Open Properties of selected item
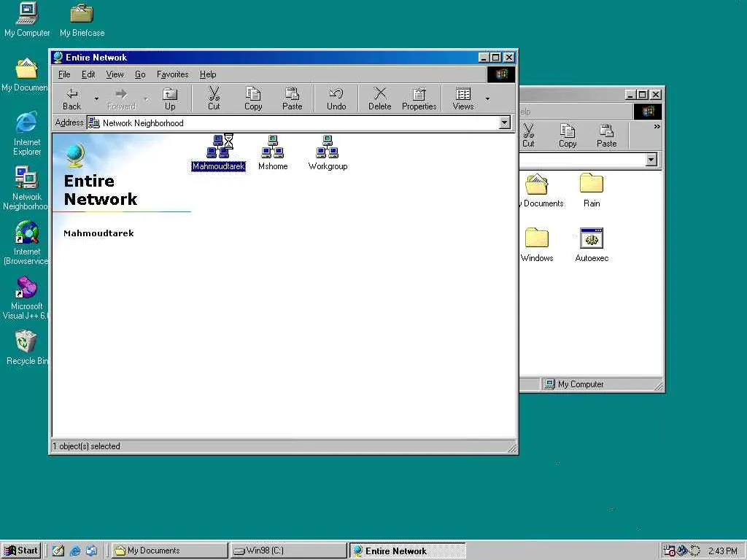 [419, 99]
